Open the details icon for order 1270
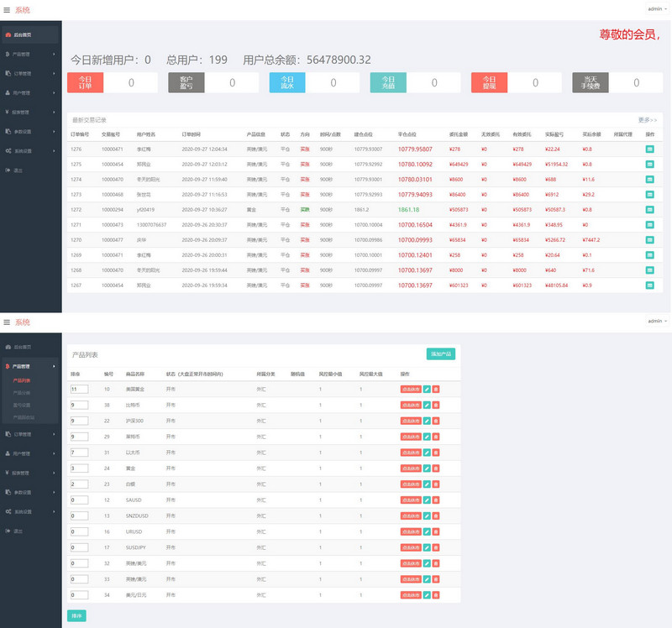672x628 pixels. coord(649,240)
